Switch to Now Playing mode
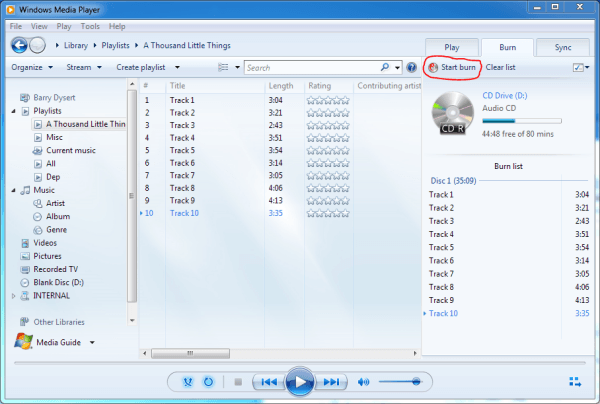Viewport: 600px width, 404px height. (575, 381)
